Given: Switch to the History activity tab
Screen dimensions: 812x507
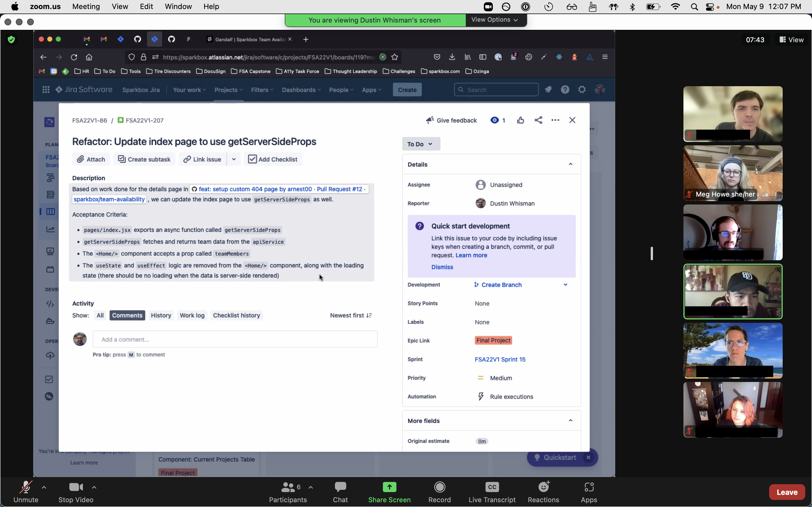Looking at the screenshot, I should pyautogui.click(x=161, y=315).
